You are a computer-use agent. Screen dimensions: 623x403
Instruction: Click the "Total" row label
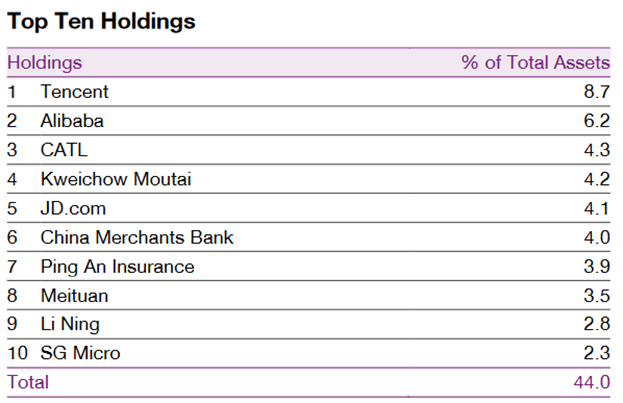28,383
